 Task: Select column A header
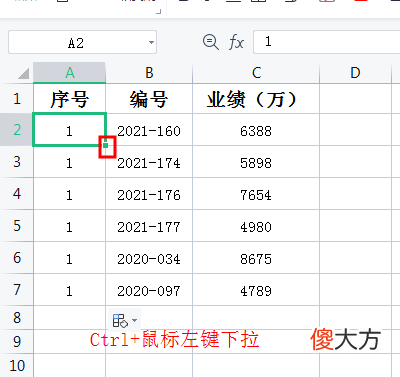(69, 72)
